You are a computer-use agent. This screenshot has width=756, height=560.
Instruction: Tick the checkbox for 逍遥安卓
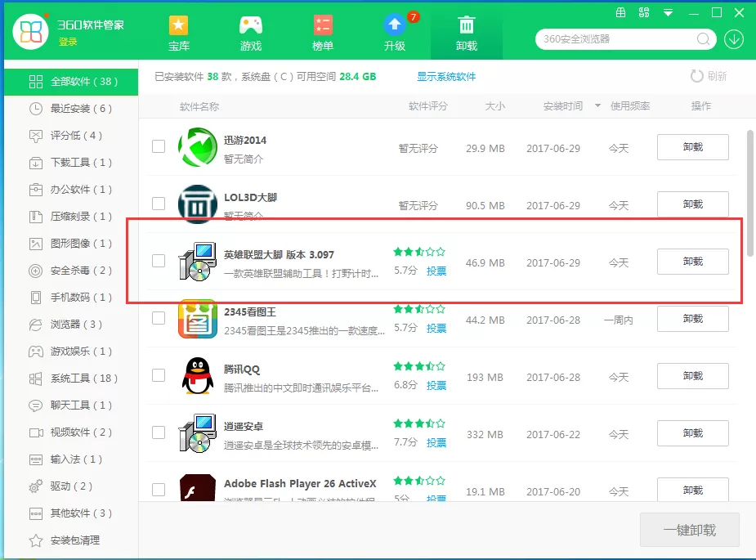point(159,432)
